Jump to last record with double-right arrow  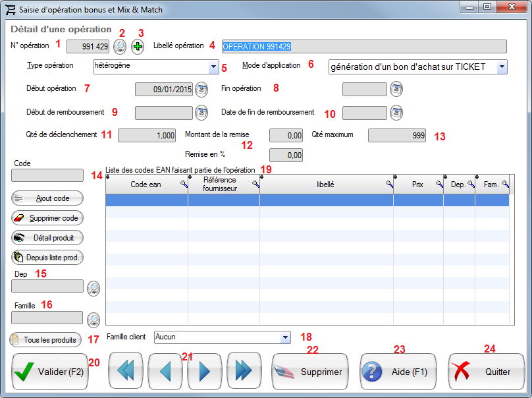244,372
